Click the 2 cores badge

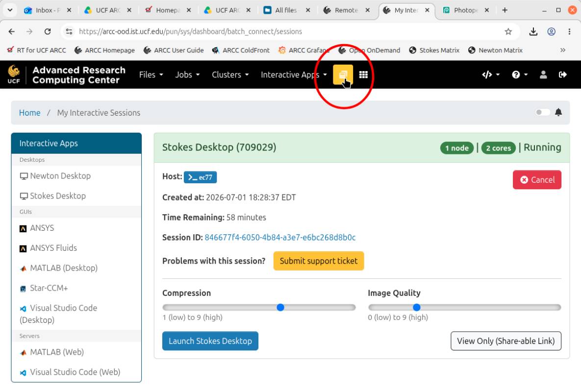click(x=498, y=148)
